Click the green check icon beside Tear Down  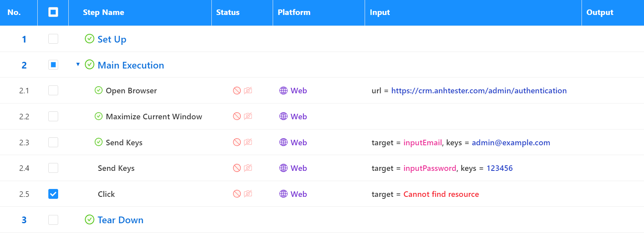[90, 220]
